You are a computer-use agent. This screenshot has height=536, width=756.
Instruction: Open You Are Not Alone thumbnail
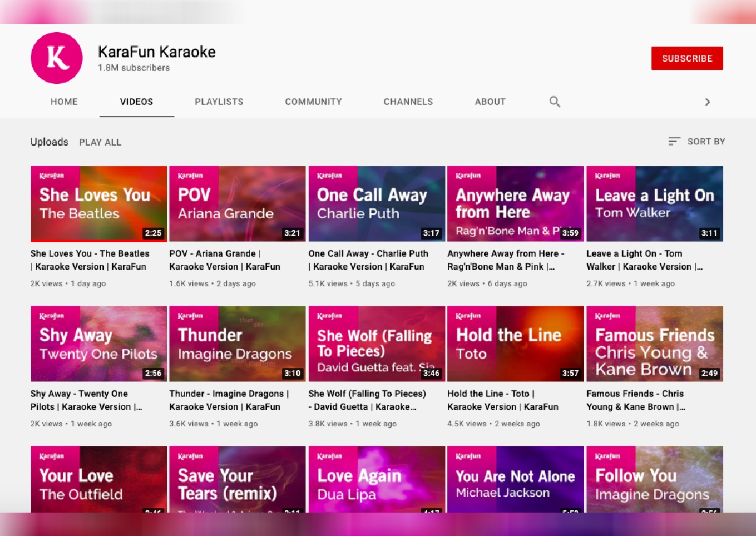point(515,479)
